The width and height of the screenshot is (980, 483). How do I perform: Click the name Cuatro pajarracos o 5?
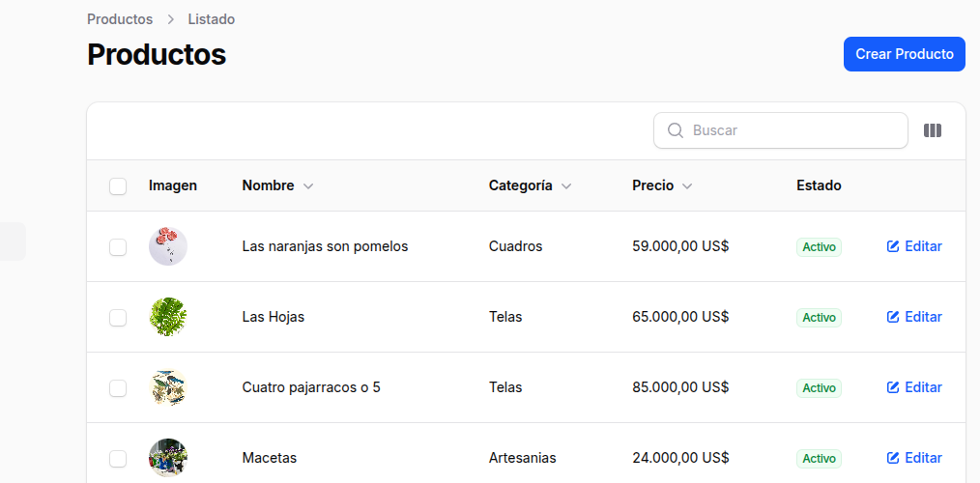coord(311,387)
